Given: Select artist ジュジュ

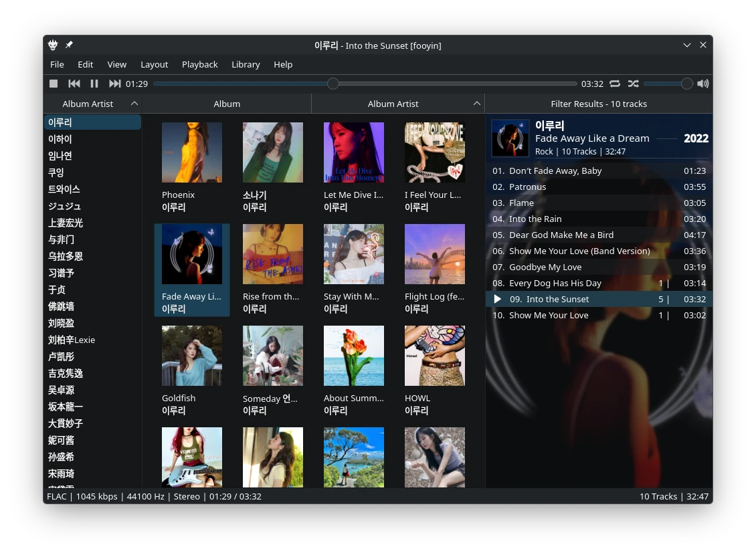Looking at the screenshot, I should [92, 206].
